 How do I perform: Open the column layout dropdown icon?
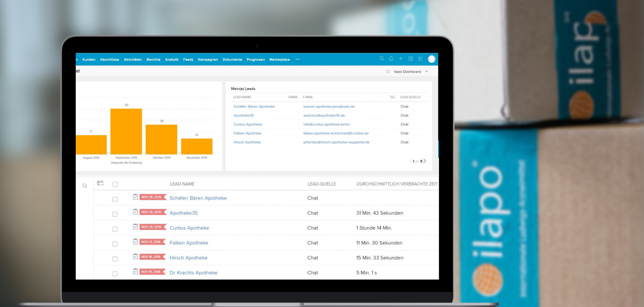pyautogui.click(x=100, y=183)
